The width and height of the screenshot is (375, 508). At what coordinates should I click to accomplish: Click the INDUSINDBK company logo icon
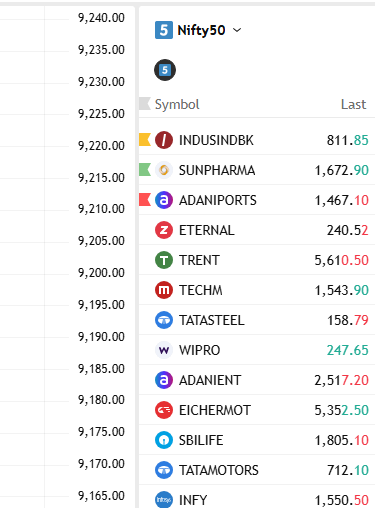(164, 140)
